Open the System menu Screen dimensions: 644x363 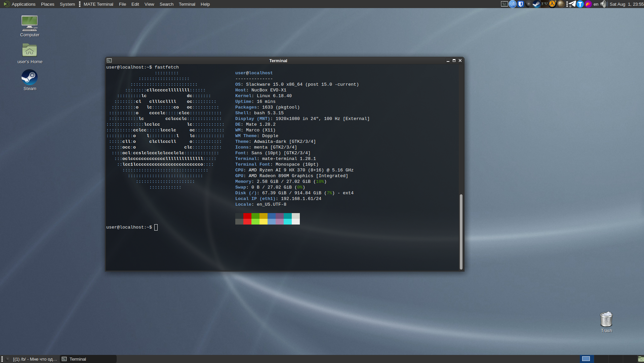coord(67,4)
